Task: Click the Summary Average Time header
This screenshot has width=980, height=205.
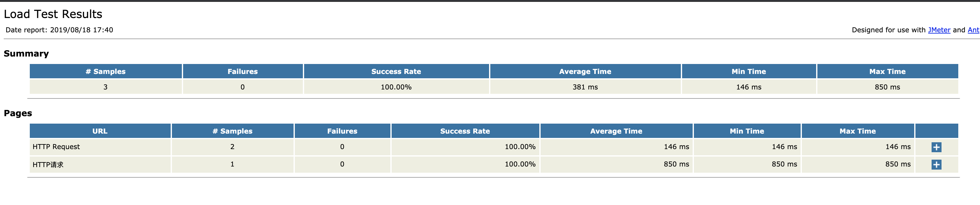Action: [x=585, y=72]
